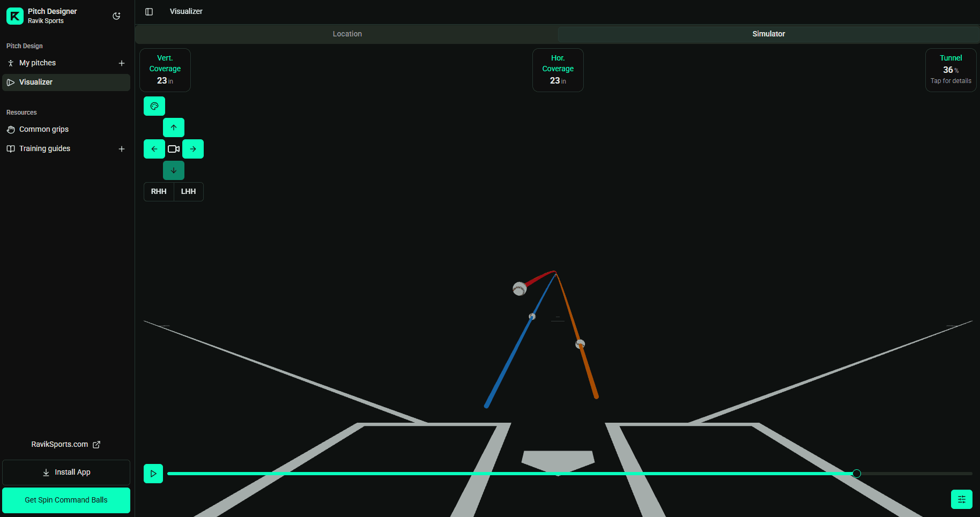Click the camera view icon
Viewport: 980px width, 517px height.
(x=173, y=148)
